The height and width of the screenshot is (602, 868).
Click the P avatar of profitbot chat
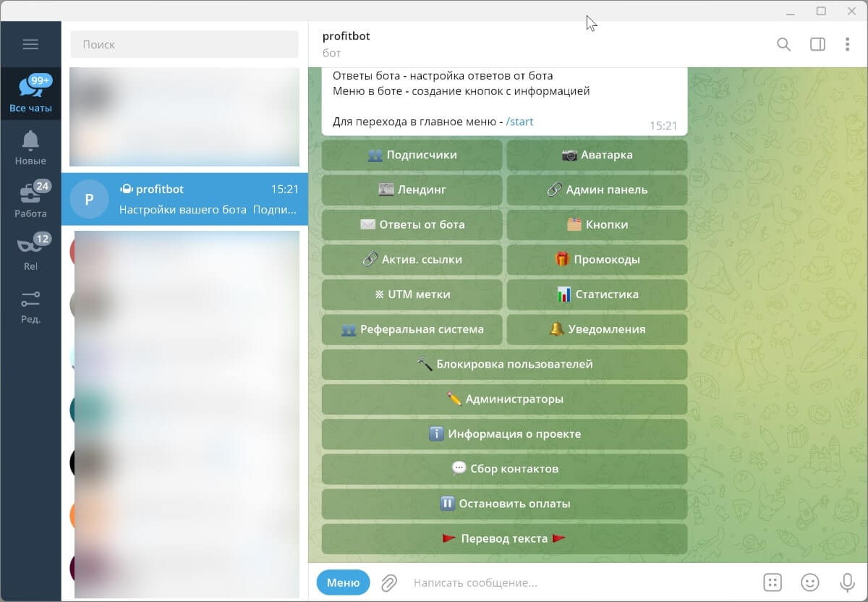pos(89,199)
